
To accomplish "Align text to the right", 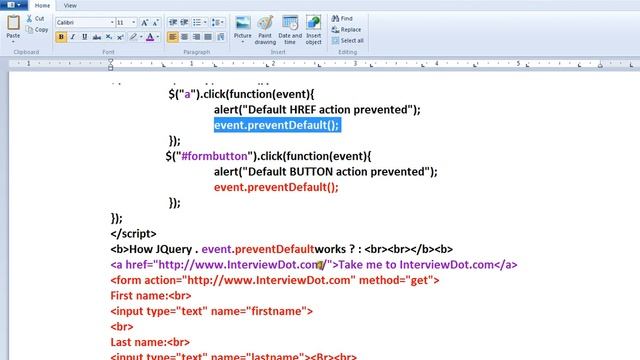I will click(196, 37).
